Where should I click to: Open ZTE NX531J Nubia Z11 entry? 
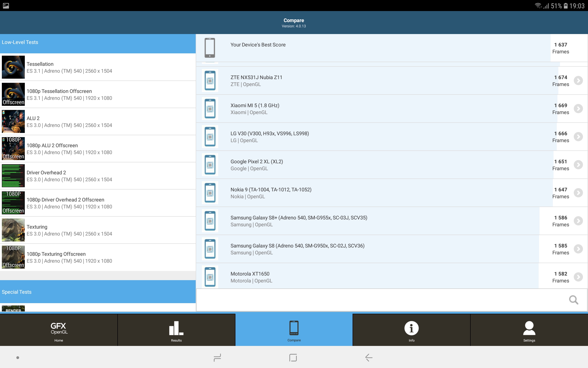click(392, 80)
